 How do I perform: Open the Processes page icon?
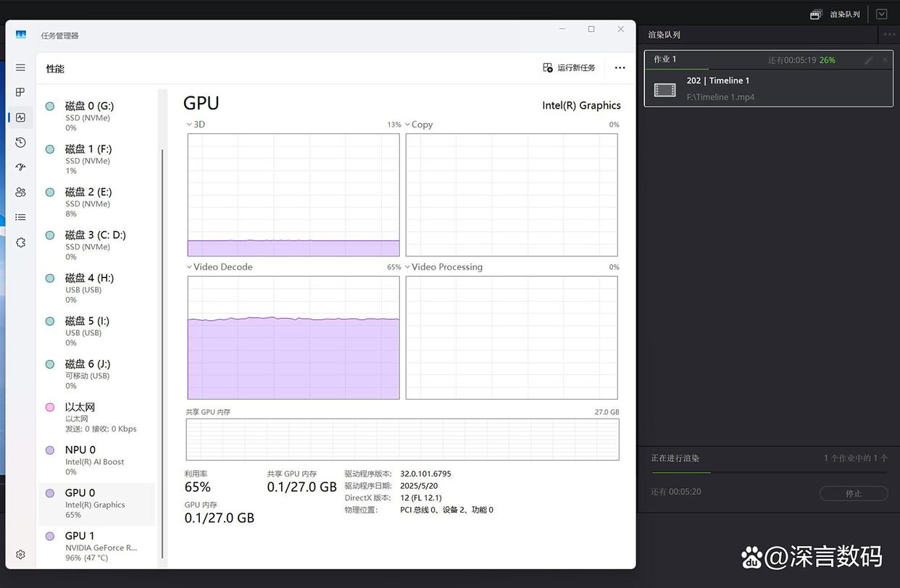click(20, 92)
